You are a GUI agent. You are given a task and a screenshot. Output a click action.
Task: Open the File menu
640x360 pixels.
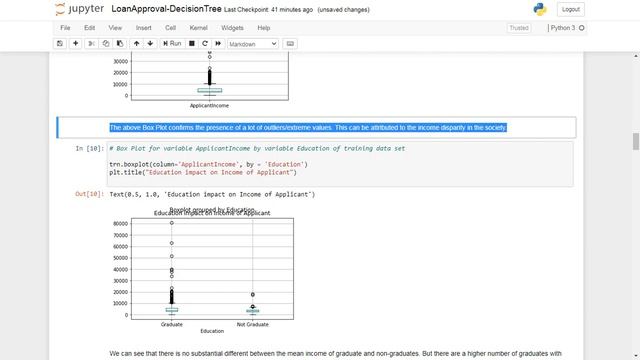(x=65, y=28)
